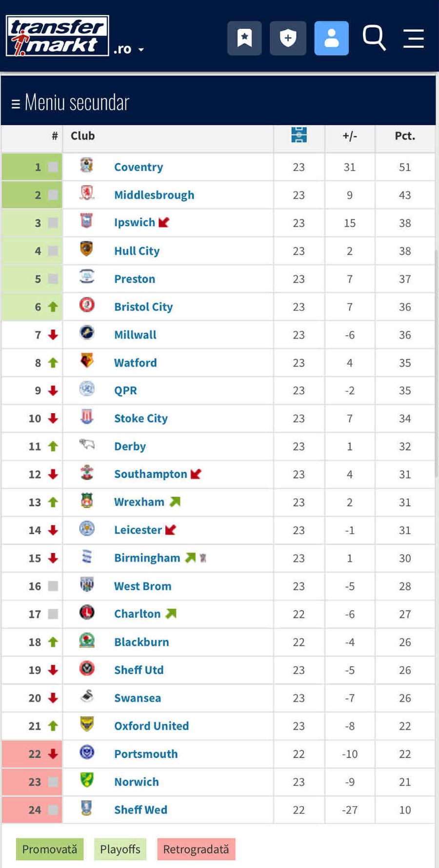
Task: Open the hamburger main menu
Action: pyautogui.click(x=413, y=38)
